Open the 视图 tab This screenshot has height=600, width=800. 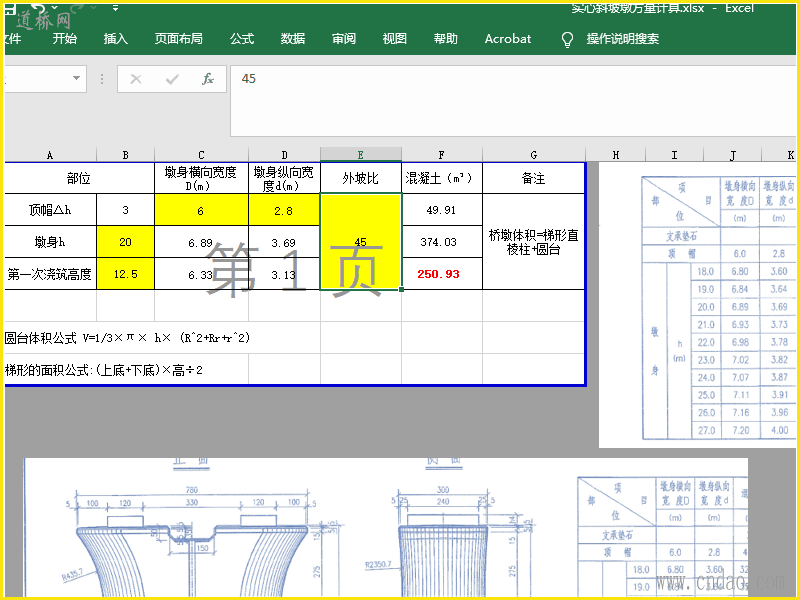[395, 39]
